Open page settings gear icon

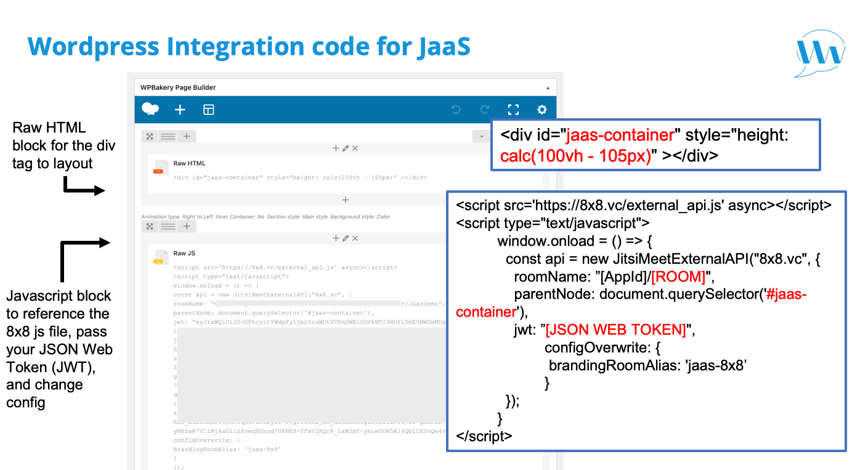point(542,110)
